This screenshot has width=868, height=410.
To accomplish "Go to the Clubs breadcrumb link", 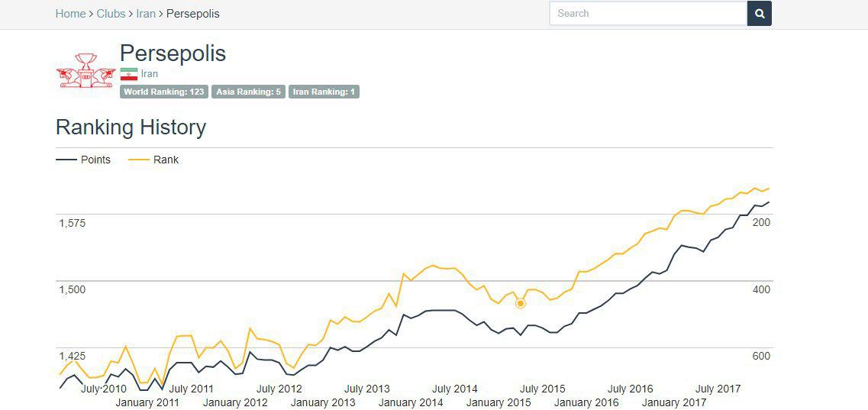I will [x=111, y=14].
